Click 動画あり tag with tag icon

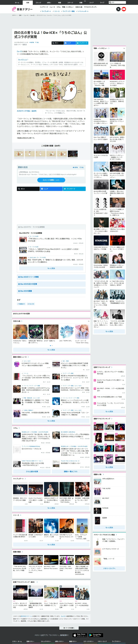(x=21, y=304)
